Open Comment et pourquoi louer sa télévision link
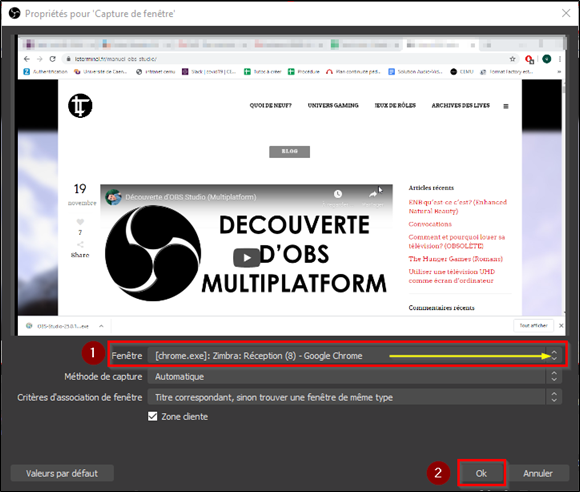The image size is (580, 492). [x=457, y=241]
